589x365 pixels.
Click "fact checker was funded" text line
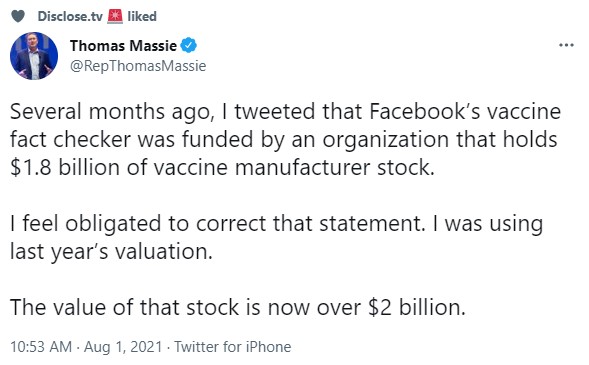click(283, 140)
